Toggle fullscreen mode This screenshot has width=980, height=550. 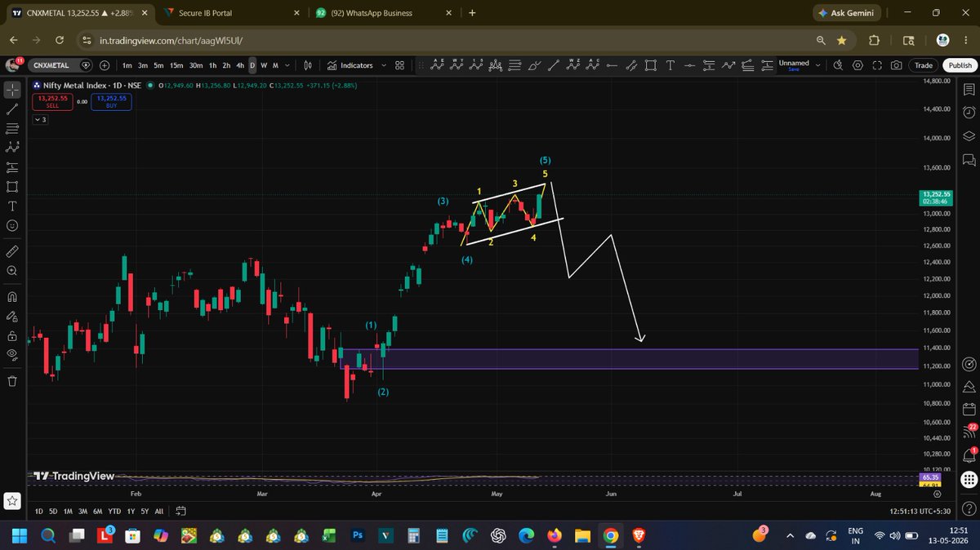(x=877, y=65)
